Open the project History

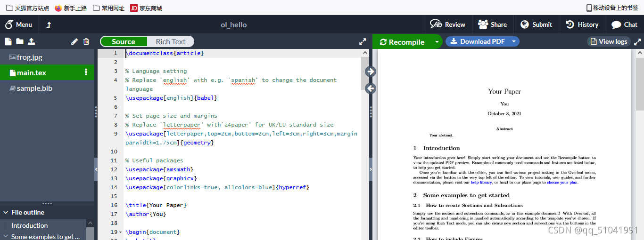(x=582, y=24)
